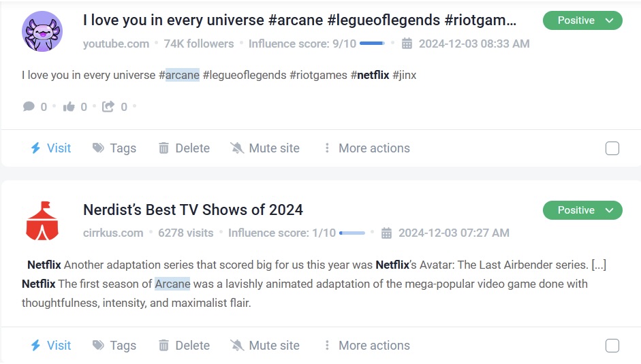Click 'Influence score: 9/10' label
The image size is (641, 364).
tap(302, 44)
